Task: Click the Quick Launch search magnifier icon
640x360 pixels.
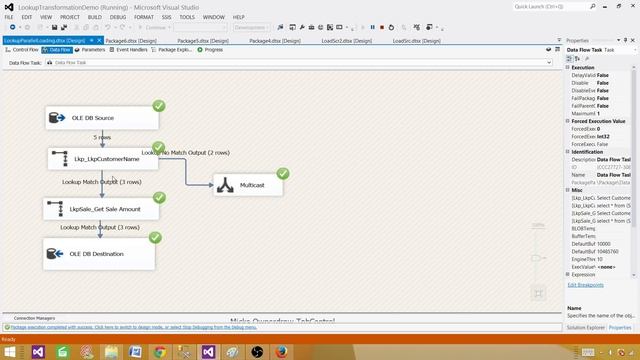Action: point(593,7)
